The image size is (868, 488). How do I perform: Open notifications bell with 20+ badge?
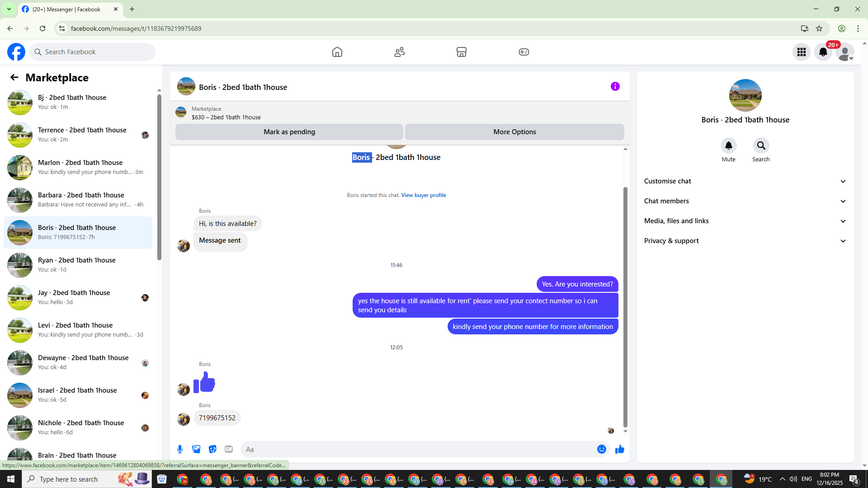[823, 52]
